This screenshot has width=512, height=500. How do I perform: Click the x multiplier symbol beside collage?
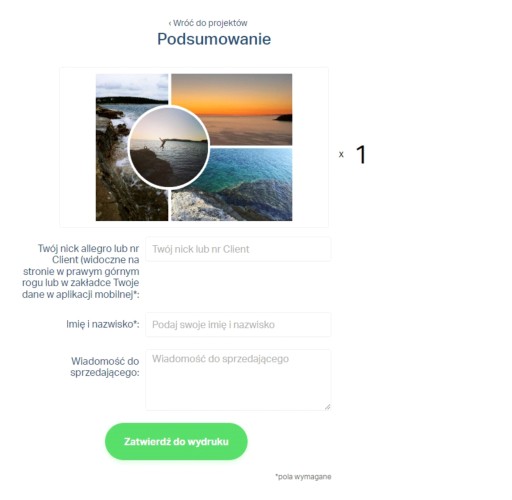[x=341, y=154]
